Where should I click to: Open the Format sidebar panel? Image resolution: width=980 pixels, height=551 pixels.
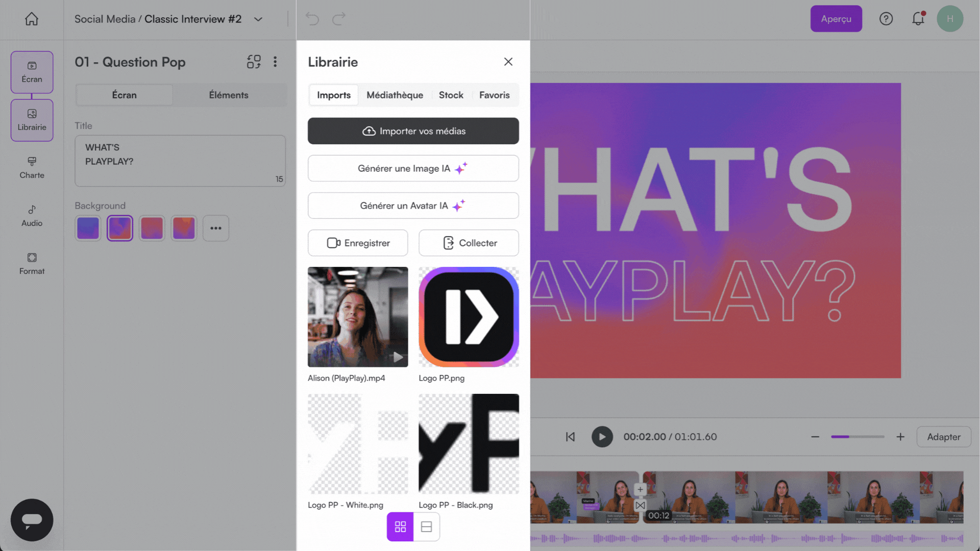(x=32, y=263)
